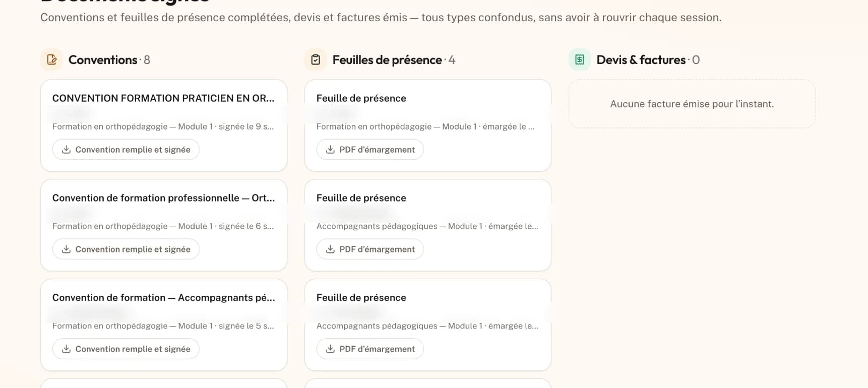Click the Devis & factures invoice icon
The width and height of the screenshot is (868, 388).
580,60
